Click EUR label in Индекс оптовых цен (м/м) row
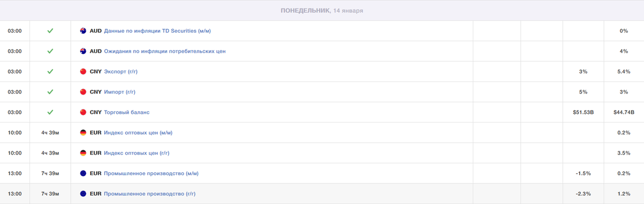 tap(96, 133)
